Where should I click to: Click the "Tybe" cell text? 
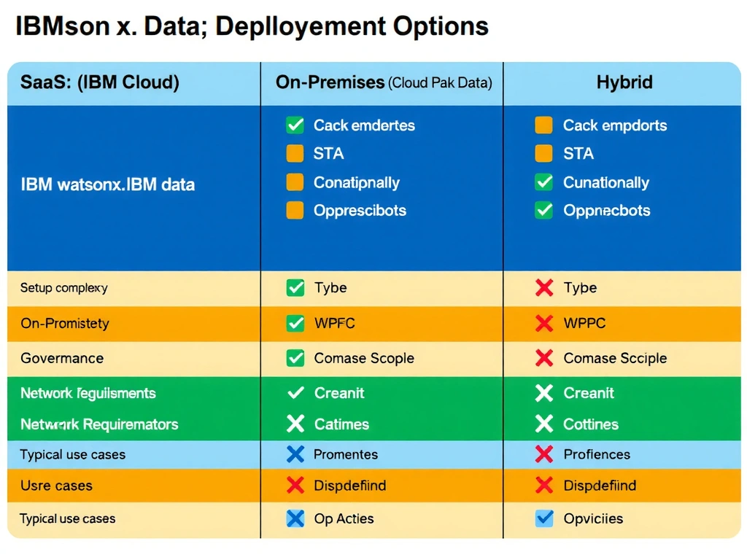330,288
